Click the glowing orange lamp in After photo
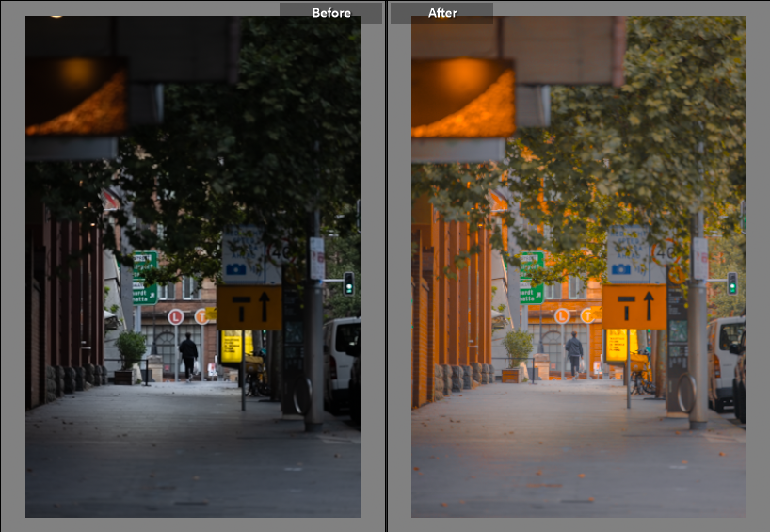Viewport: 770px width, 532px height. click(x=463, y=97)
